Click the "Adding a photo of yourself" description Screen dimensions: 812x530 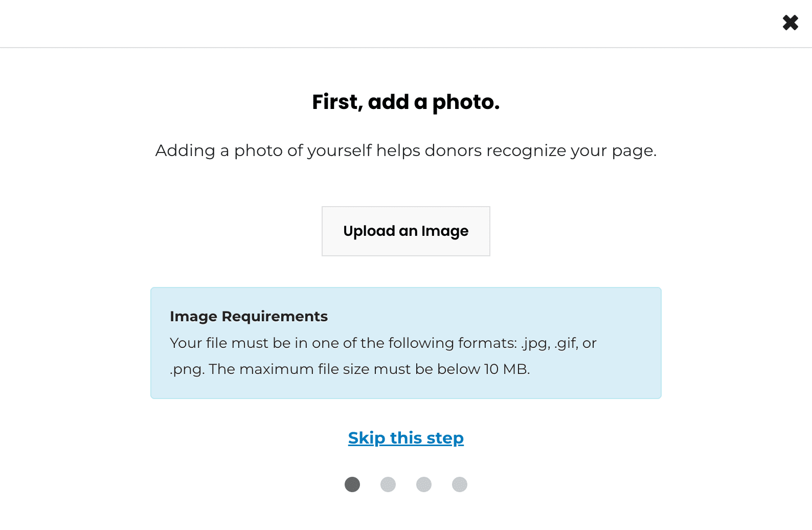(x=405, y=150)
